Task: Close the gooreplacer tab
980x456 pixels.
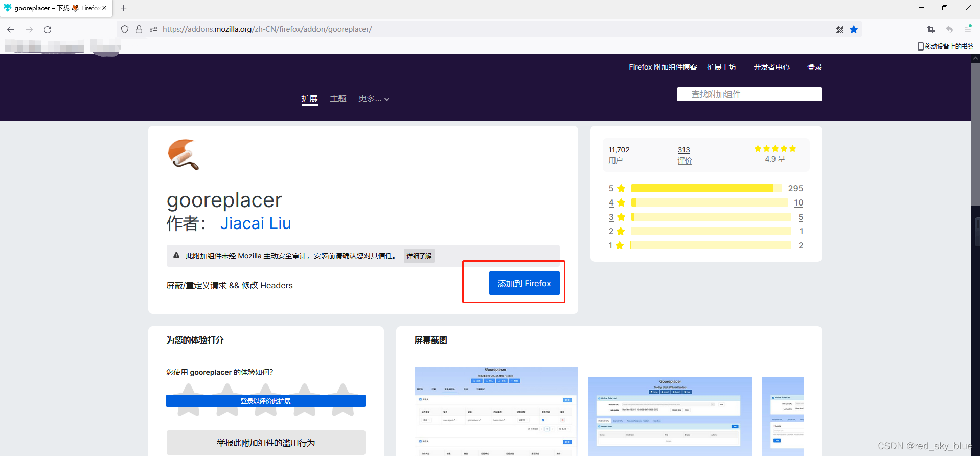Action: click(x=104, y=8)
